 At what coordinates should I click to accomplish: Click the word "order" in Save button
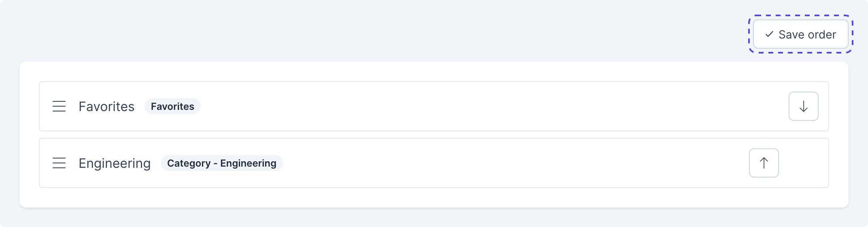[821, 34]
